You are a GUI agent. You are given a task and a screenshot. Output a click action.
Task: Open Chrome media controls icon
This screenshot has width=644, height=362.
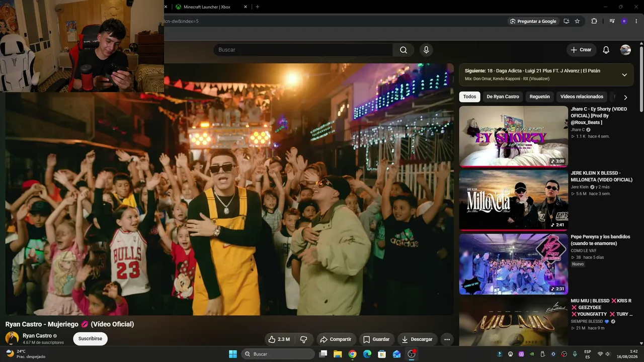[x=612, y=21]
